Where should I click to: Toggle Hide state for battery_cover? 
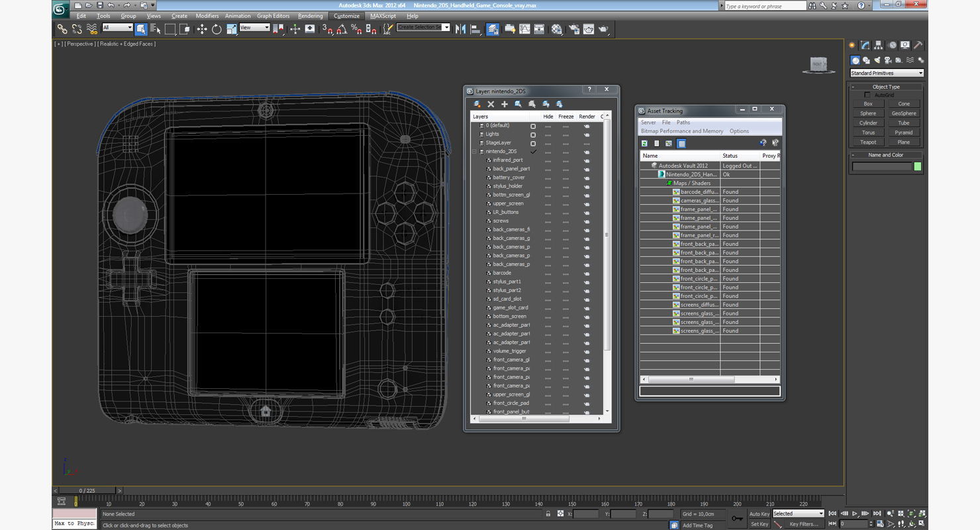(x=548, y=178)
